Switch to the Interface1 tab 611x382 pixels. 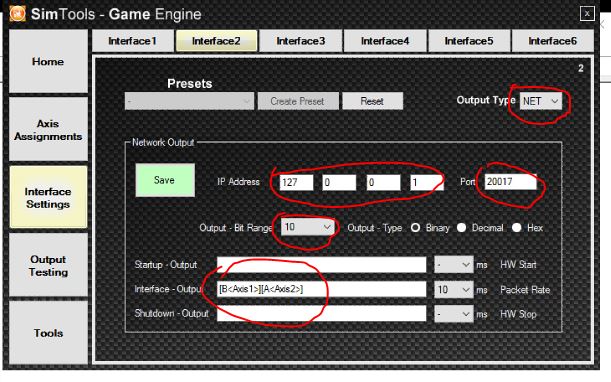[133, 41]
